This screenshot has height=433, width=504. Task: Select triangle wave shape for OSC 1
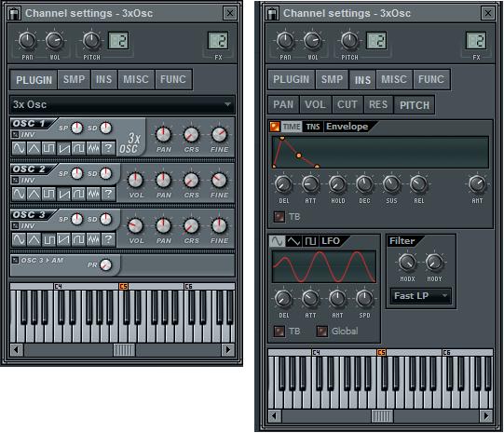pos(34,148)
